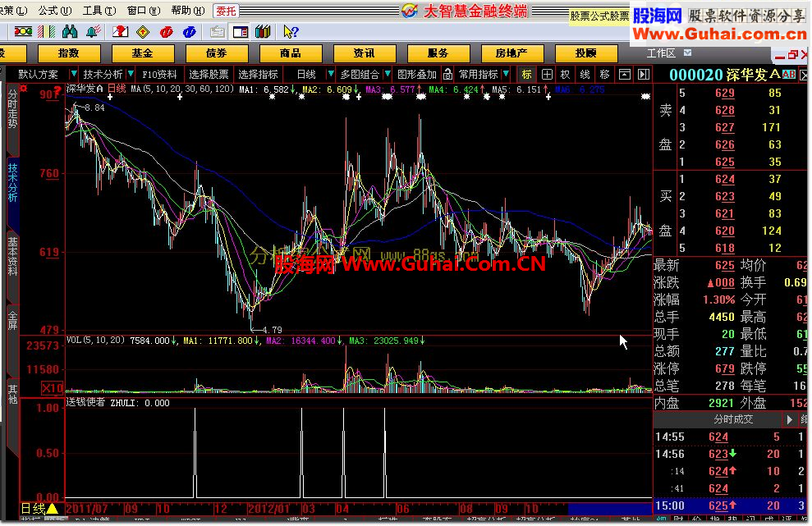This screenshot has height=526, width=812.
Task: Expand the 日线 period dropdown in toolbar
Action: [332, 74]
